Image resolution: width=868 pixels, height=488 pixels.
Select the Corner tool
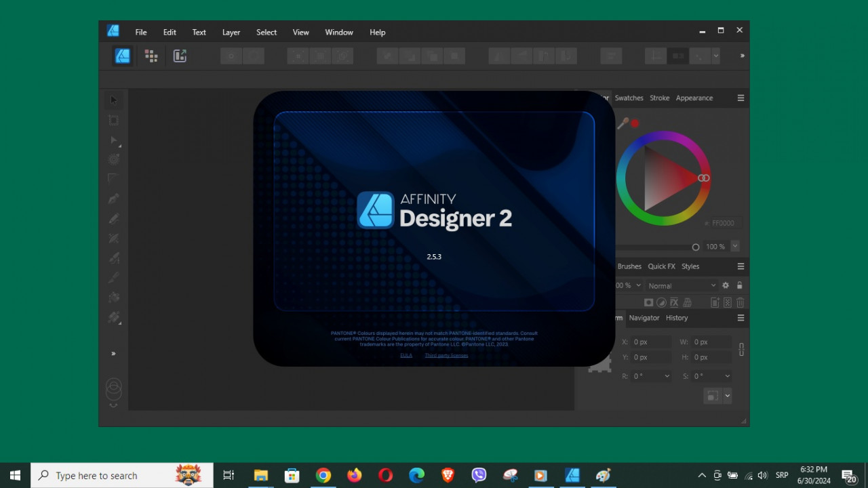113,179
